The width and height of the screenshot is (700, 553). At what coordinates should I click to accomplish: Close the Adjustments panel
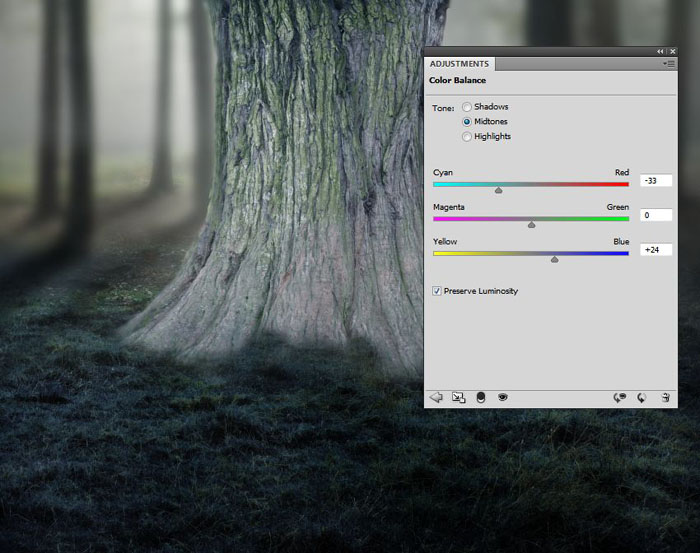coord(671,51)
